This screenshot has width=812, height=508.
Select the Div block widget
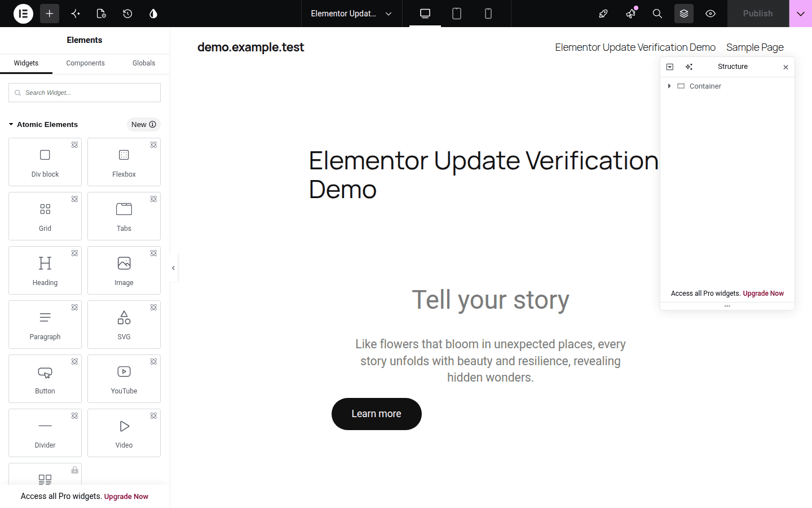click(x=45, y=162)
